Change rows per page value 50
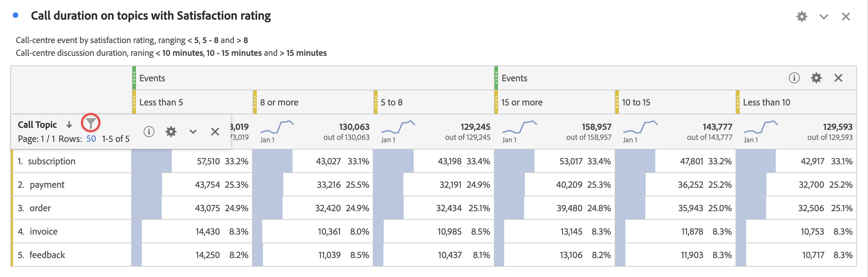868x277 pixels. (x=91, y=139)
